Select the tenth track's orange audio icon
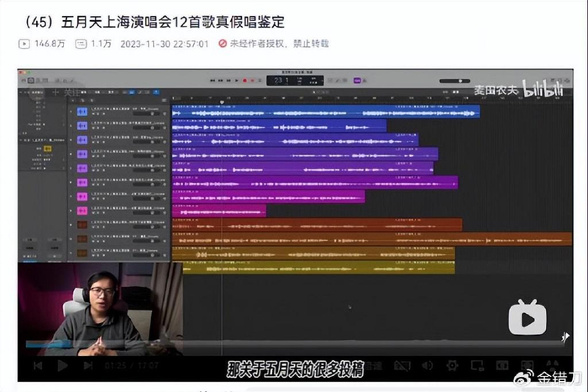Image resolution: width=588 pixels, height=392 pixels. [x=82, y=239]
